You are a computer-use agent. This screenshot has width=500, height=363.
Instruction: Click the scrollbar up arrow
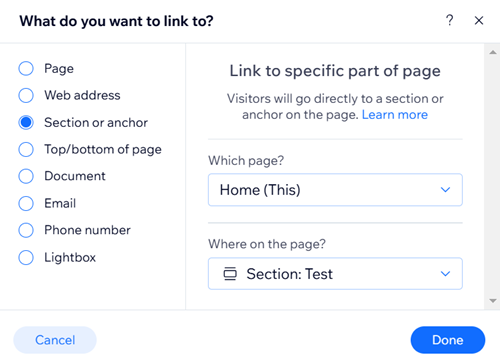(493, 52)
